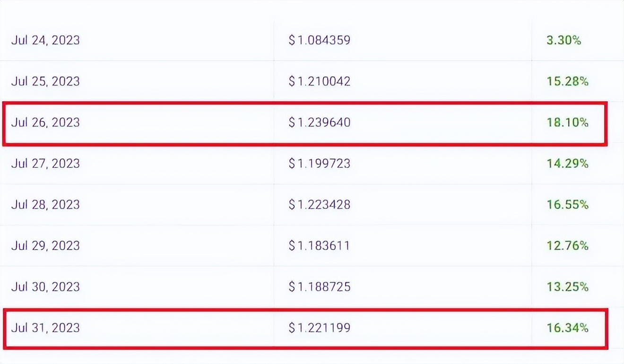Click the 16.55% change value
Viewport: 624px width, 364px height.
(x=567, y=205)
